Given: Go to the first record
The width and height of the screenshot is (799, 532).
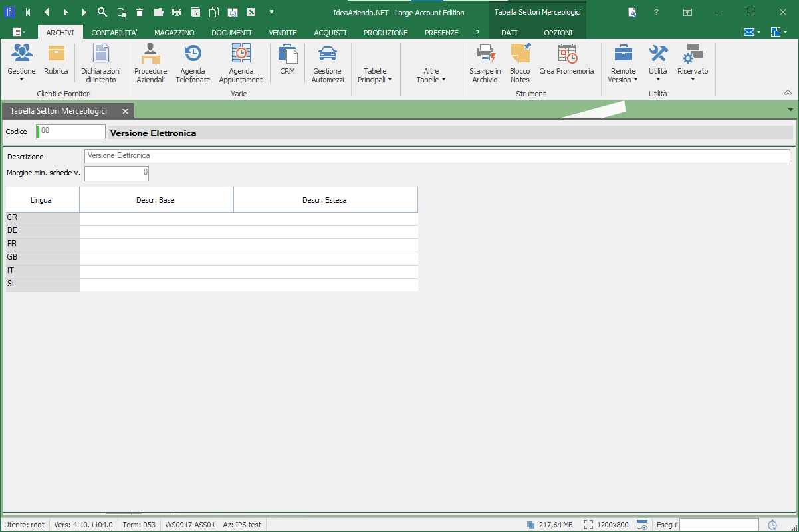Looking at the screenshot, I should click(x=28, y=12).
